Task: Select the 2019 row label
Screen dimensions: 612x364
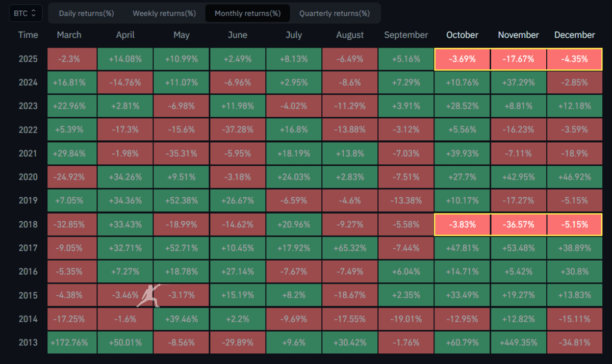Action: click(x=28, y=200)
